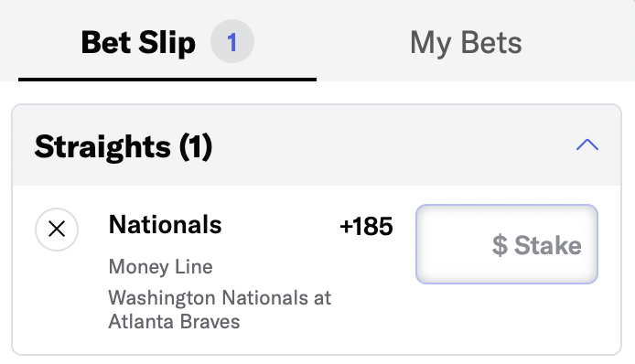Collapse the Straights section using the chevron
This screenshot has height=364, width=635.
tap(587, 145)
